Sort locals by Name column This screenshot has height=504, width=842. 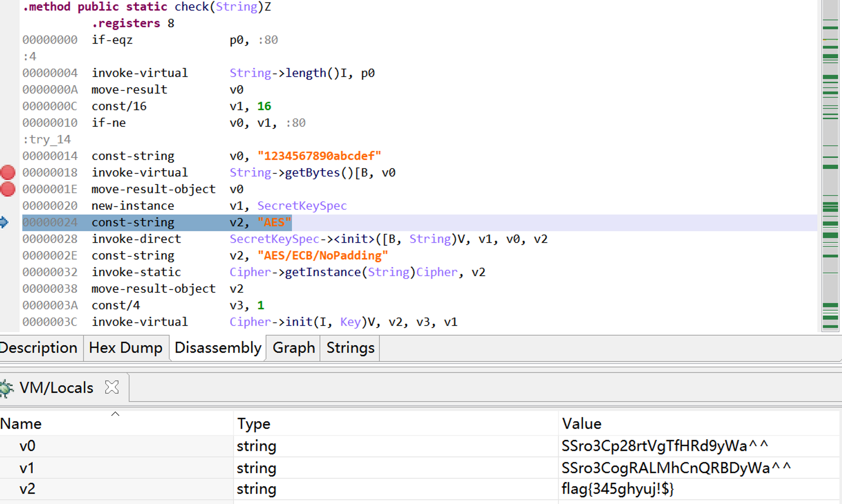pos(21,424)
